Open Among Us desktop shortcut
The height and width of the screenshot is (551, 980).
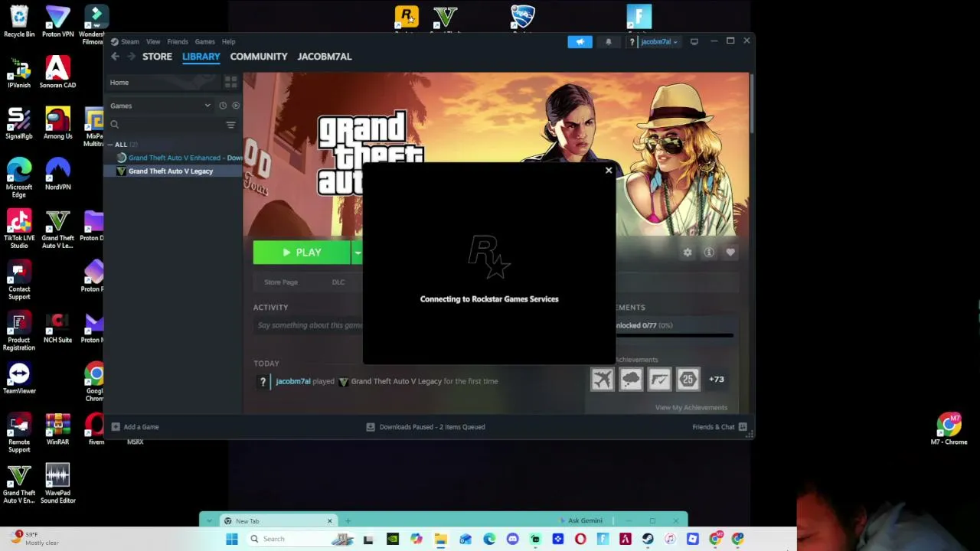pos(57,124)
